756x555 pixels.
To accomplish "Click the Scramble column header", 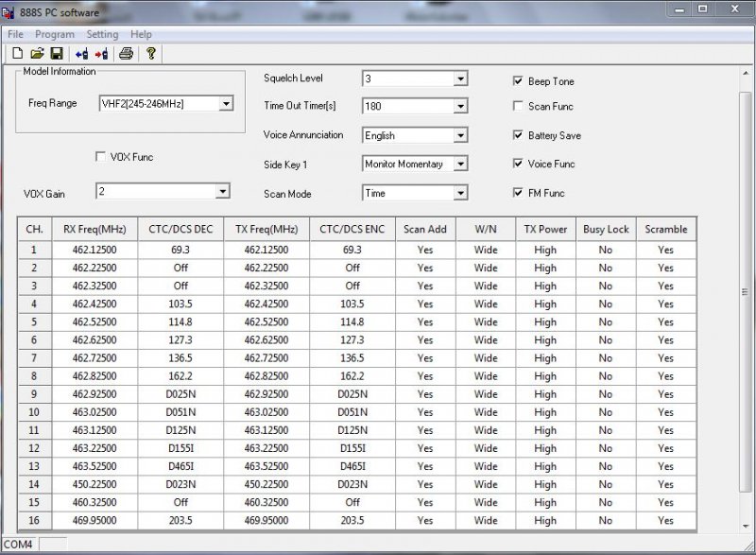I will (x=666, y=230).
